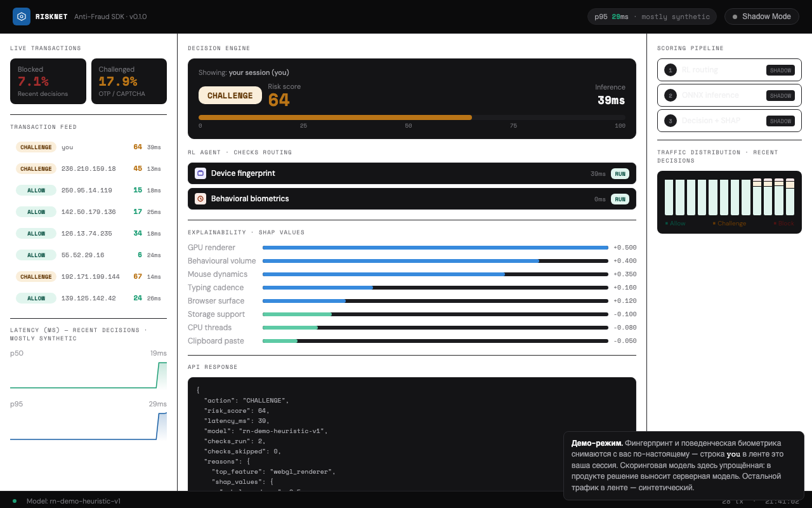Click the Clipboard paste SHAP bar
This screenshot has width=812, height=508.
tap(435, 341)
